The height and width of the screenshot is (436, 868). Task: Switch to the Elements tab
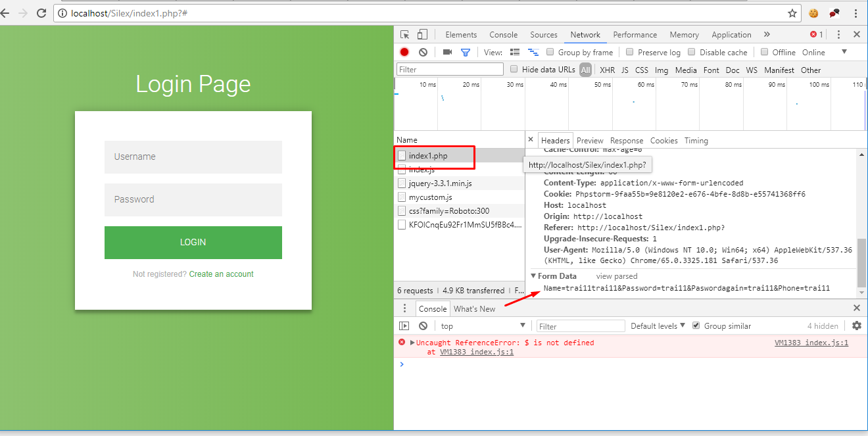point(461,35)
